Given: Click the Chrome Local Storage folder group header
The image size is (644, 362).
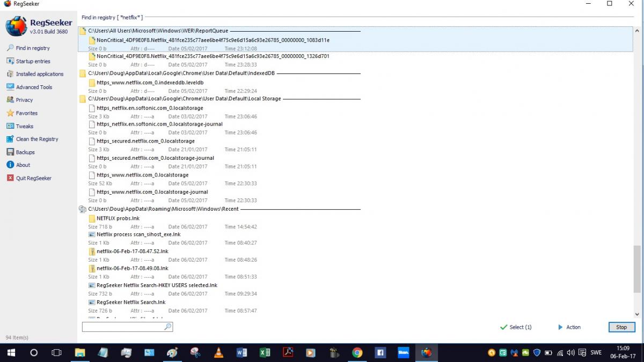Looking at the screenshot, I should (x=185, y=99).
